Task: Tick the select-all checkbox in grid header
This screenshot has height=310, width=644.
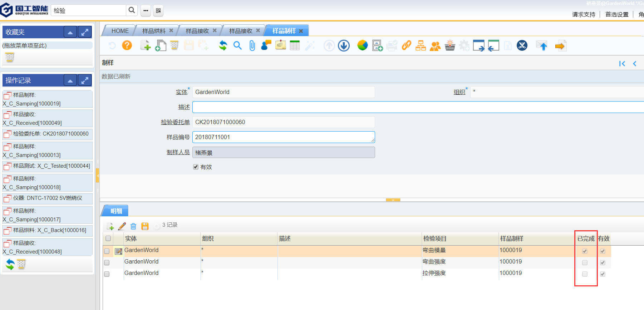Action: pyautogui.click(x=108, y=238)
